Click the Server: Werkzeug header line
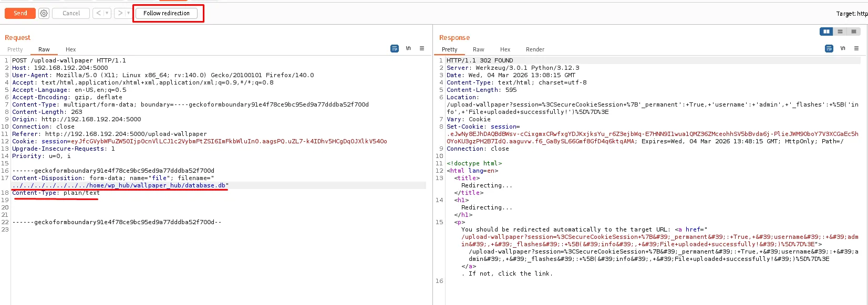868x305 pixels. click(x=513, y=68)
